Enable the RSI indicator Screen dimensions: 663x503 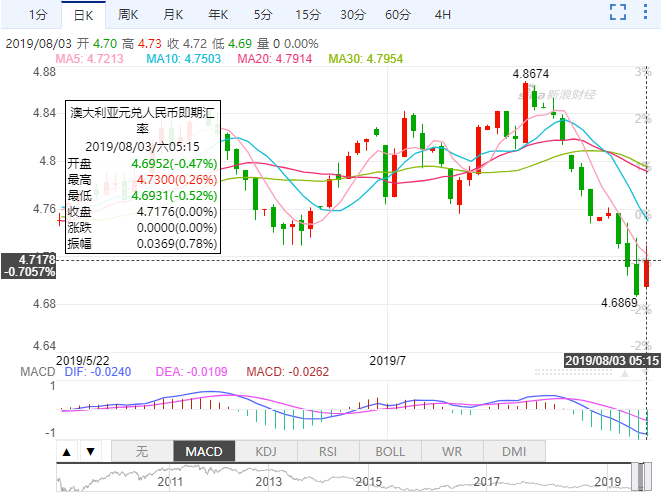point(328,452)
